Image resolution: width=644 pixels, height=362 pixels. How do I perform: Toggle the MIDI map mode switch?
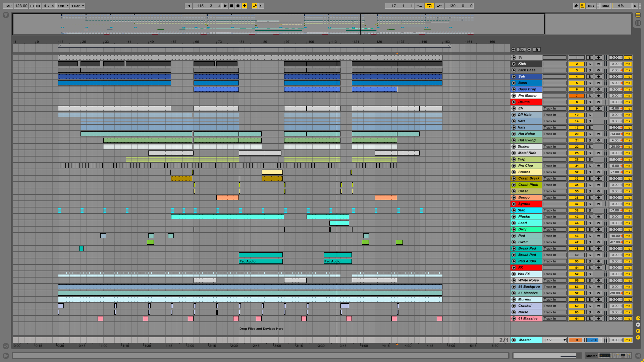point(606,6)
